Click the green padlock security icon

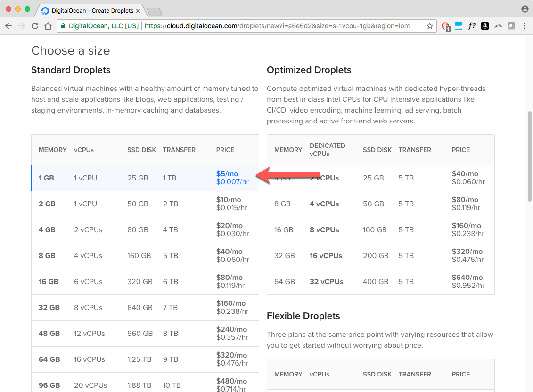[63, 26]
